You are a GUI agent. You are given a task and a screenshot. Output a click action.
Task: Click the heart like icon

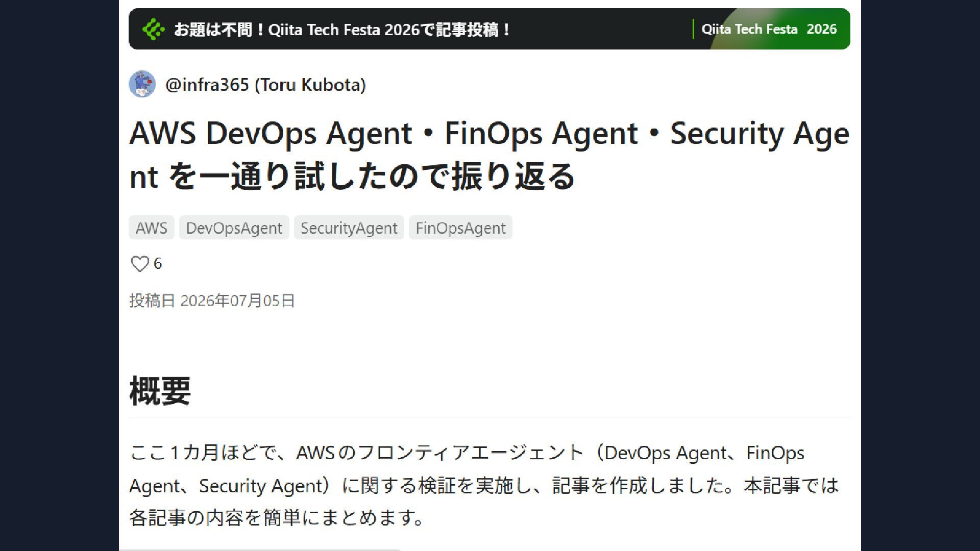139,264
